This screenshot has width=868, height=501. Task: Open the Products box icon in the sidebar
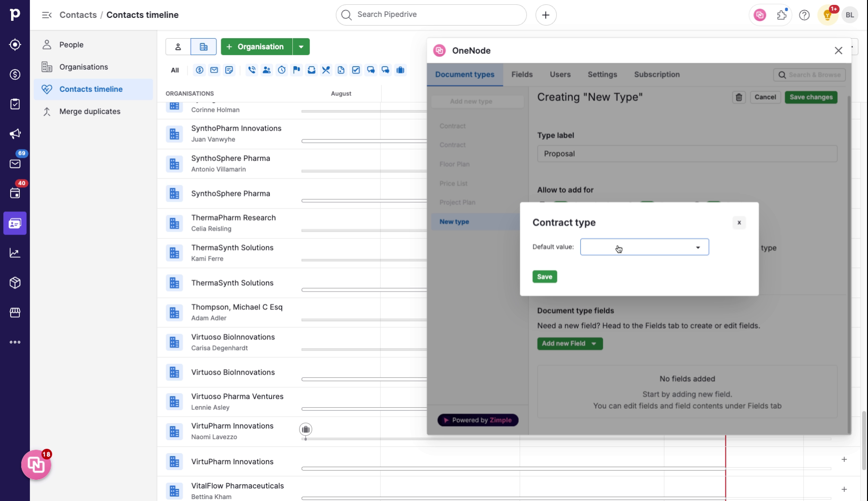point(15,283)
